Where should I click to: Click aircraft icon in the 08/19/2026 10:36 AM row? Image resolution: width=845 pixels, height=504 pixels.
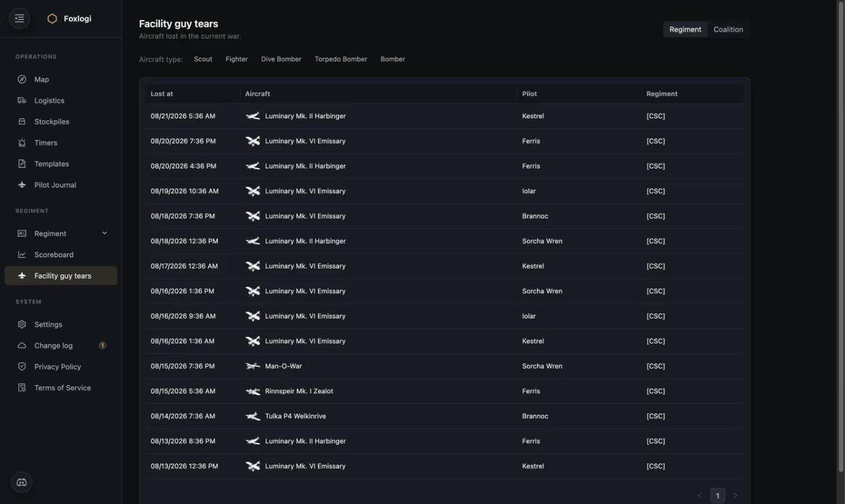coord(253,191)
